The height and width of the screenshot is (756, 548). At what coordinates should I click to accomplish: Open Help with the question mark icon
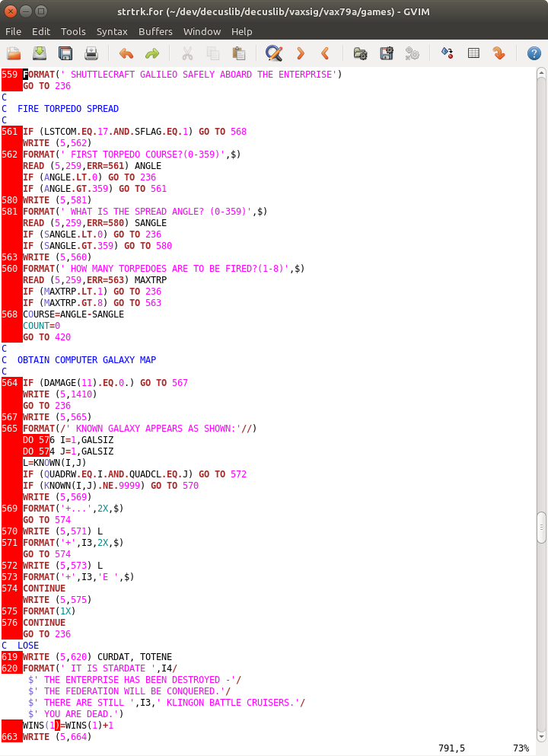pos(534,53)
